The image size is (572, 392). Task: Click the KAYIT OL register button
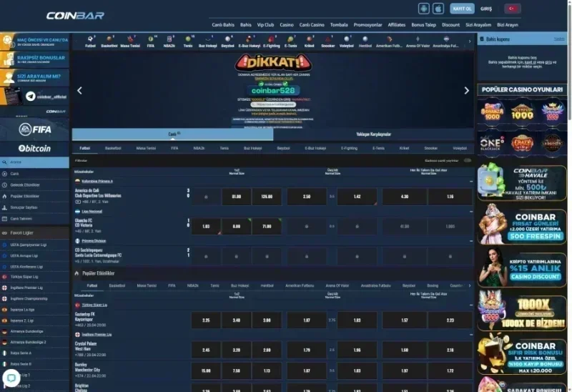click(x=462, y=9)
